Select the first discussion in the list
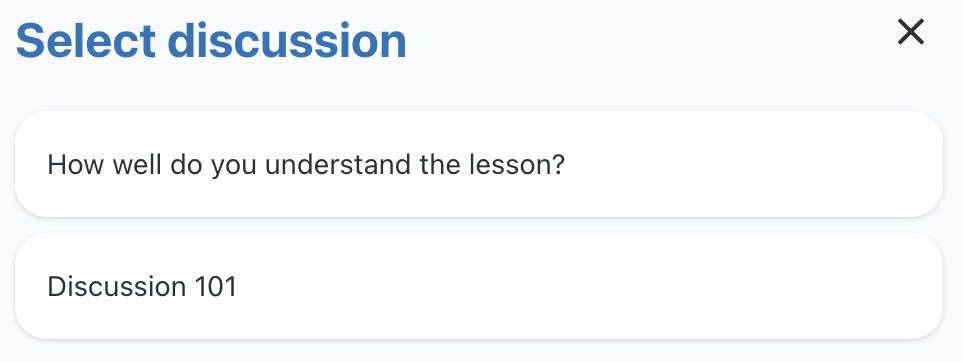962x362 pixels. (x=479, y=164)
